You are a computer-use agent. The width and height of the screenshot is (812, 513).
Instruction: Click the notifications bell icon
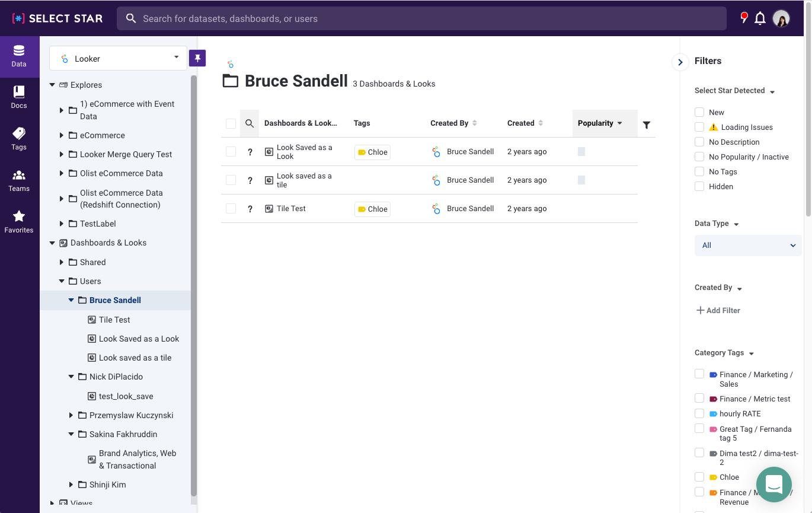[760, 18]
